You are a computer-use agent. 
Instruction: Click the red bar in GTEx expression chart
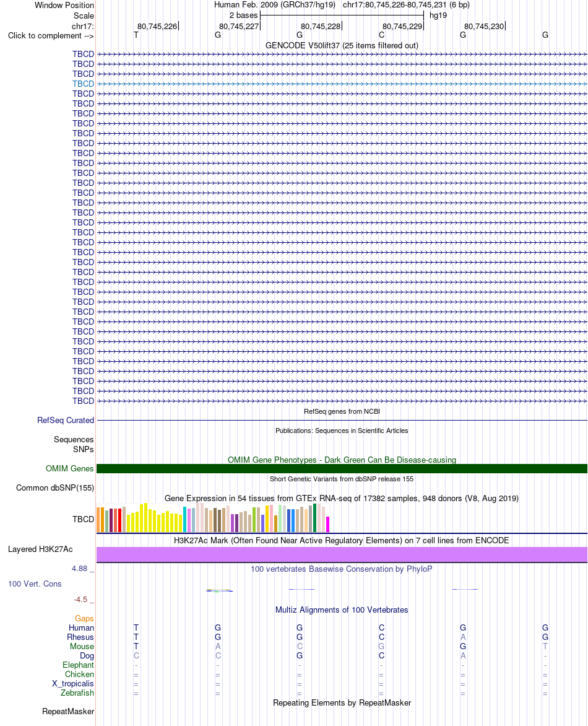point(120,520)
